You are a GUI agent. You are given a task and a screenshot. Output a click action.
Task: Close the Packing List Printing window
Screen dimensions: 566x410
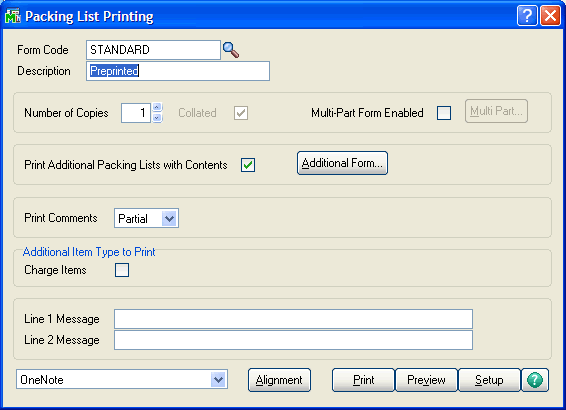coord(550,16)
